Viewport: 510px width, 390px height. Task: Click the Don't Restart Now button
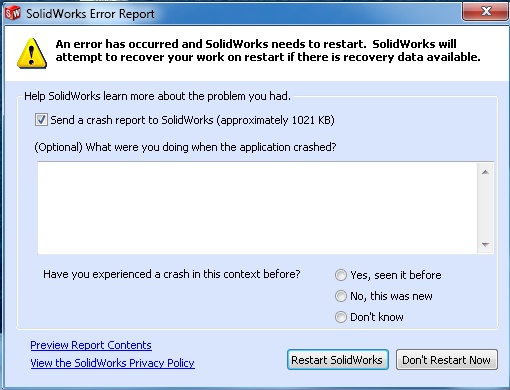pyautogui.click(x=447, y=360)
